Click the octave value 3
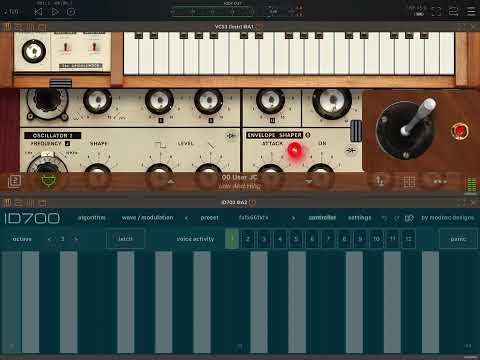This screenshot has width=480, height=360. [x=62, y=239]
